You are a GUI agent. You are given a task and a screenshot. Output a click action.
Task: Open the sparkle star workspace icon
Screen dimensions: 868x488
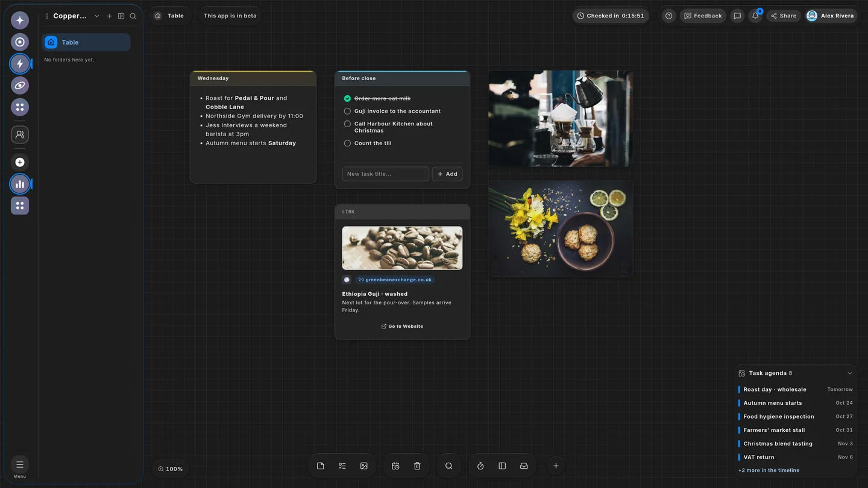tap(20, 20)
